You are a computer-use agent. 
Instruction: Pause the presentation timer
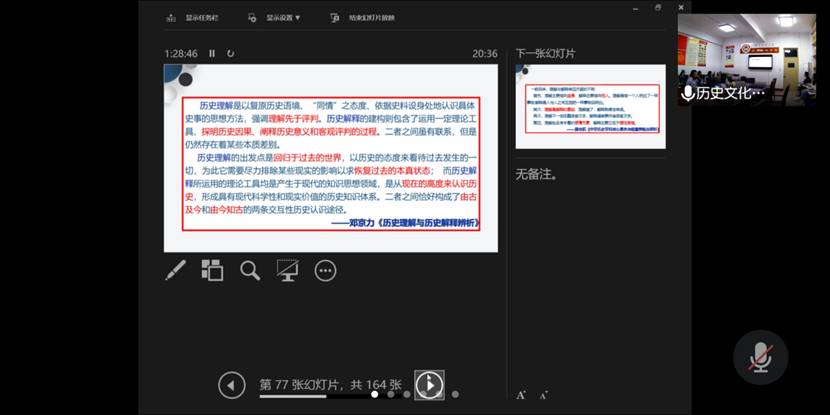tap(212, 53)
